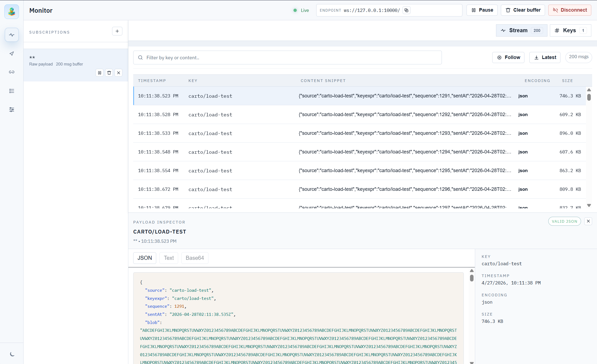Select message row with sequence 1295

coord(360,170)
